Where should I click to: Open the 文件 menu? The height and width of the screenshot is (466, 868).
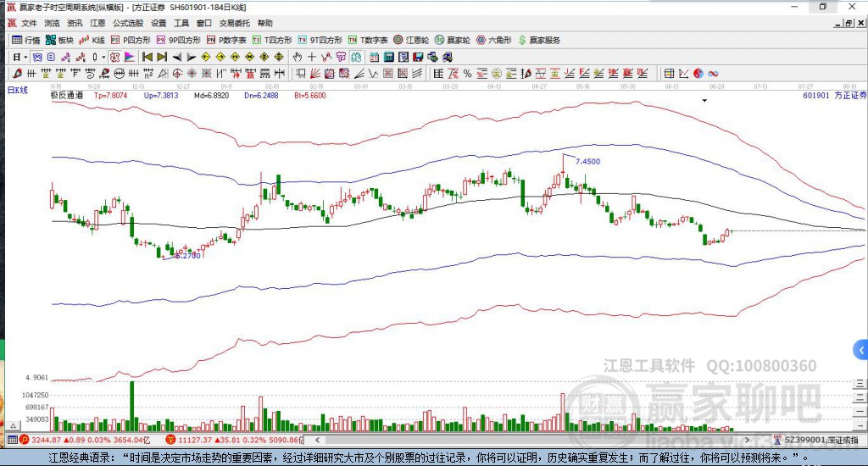pos(29,23)
